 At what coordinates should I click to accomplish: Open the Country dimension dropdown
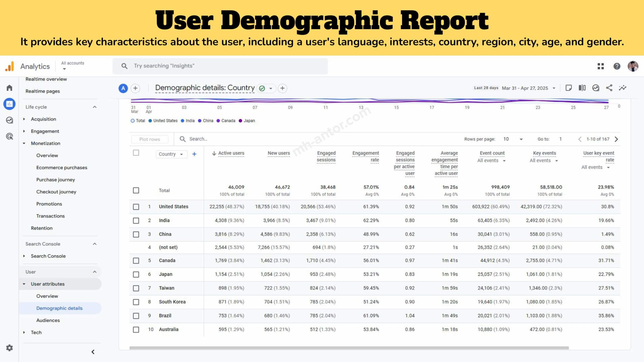coord(171,154)
